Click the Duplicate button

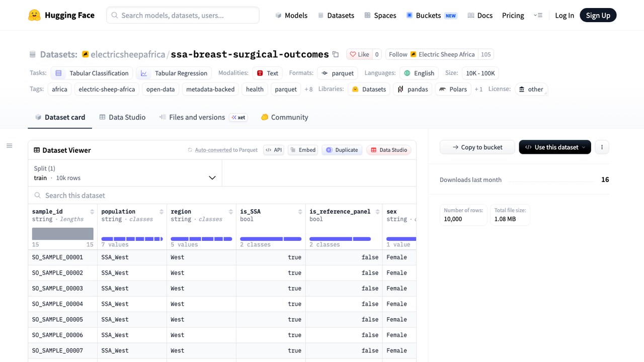click(342, 150)
